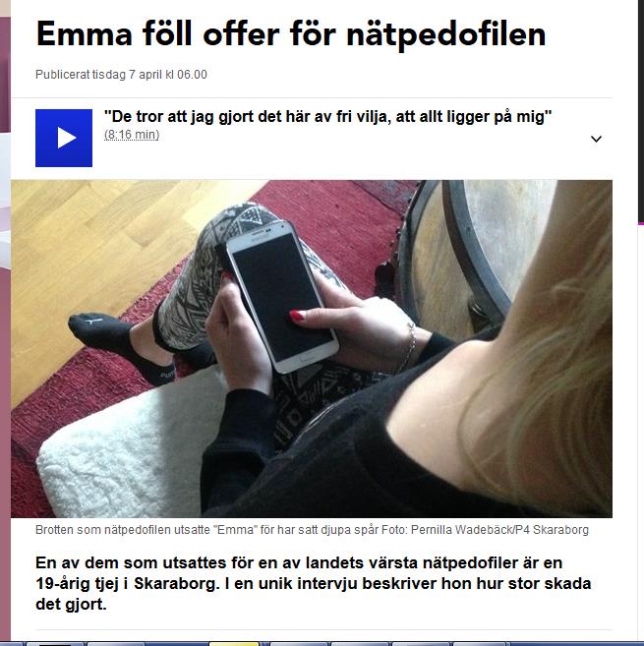Select the headline "Emma föll offer för nätpedofilen"

[291, 34]
